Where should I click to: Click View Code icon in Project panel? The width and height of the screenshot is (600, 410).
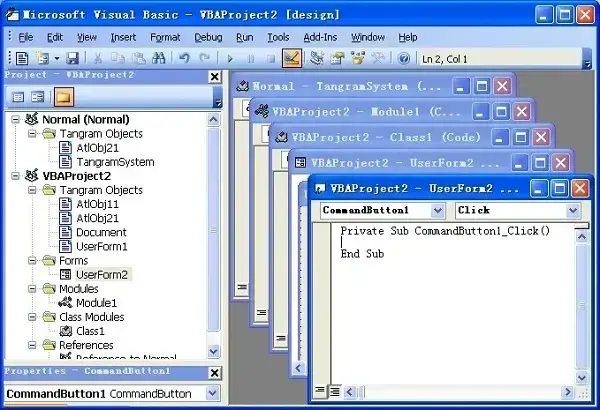(18, 97)
